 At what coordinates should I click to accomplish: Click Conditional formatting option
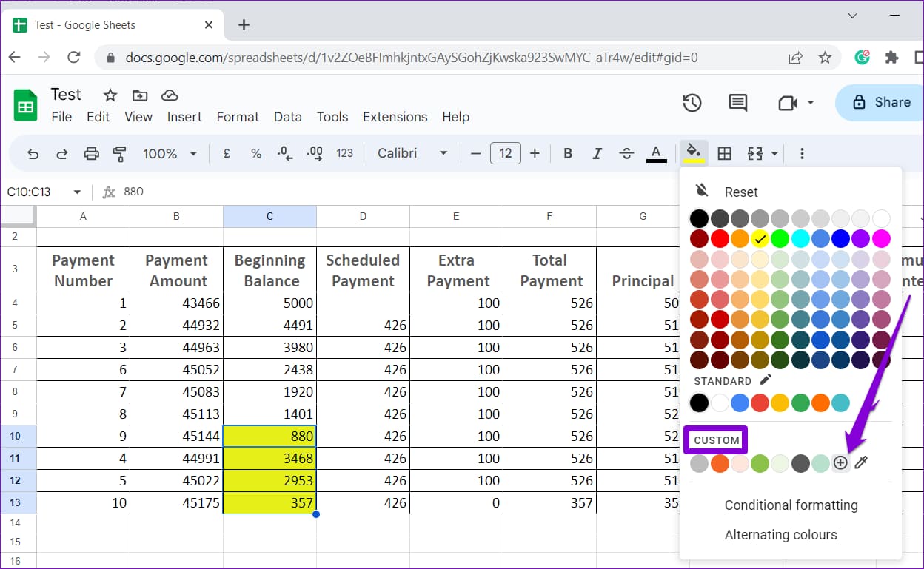(791, 505)
